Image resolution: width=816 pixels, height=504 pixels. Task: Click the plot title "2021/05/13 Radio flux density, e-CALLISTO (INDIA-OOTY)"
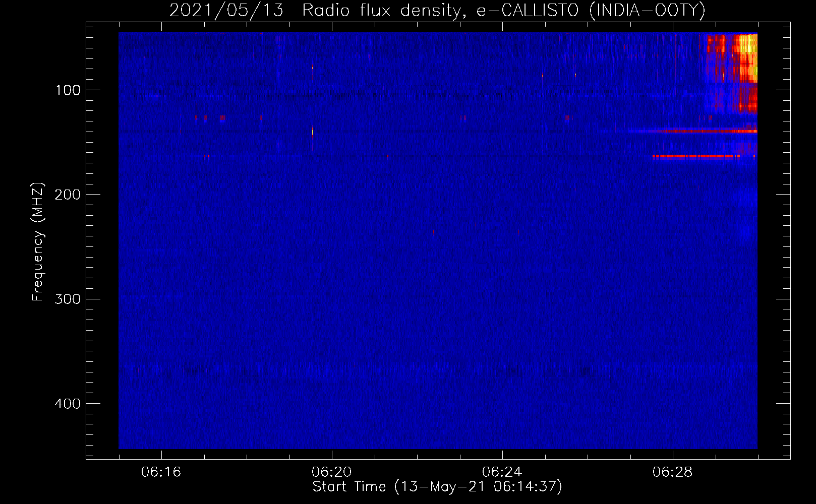click(x=437, y=10)
